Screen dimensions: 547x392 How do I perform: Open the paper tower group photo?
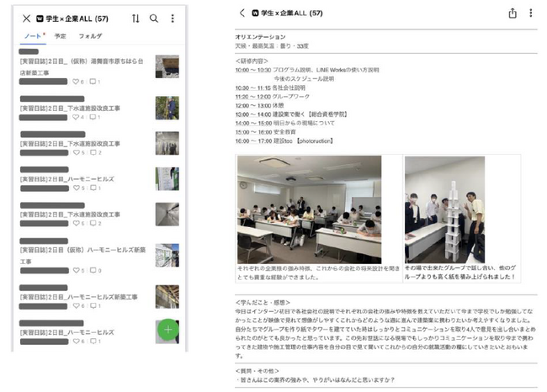[445, 209]
